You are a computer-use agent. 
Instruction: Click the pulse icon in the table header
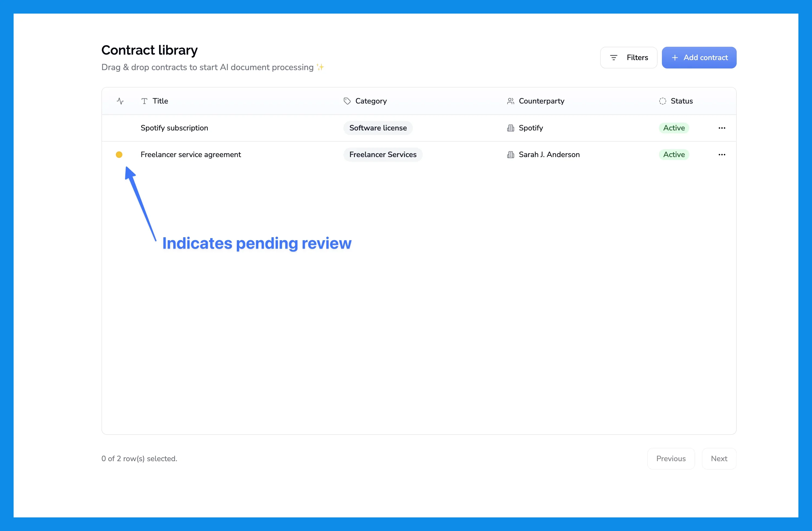point(120,101)
